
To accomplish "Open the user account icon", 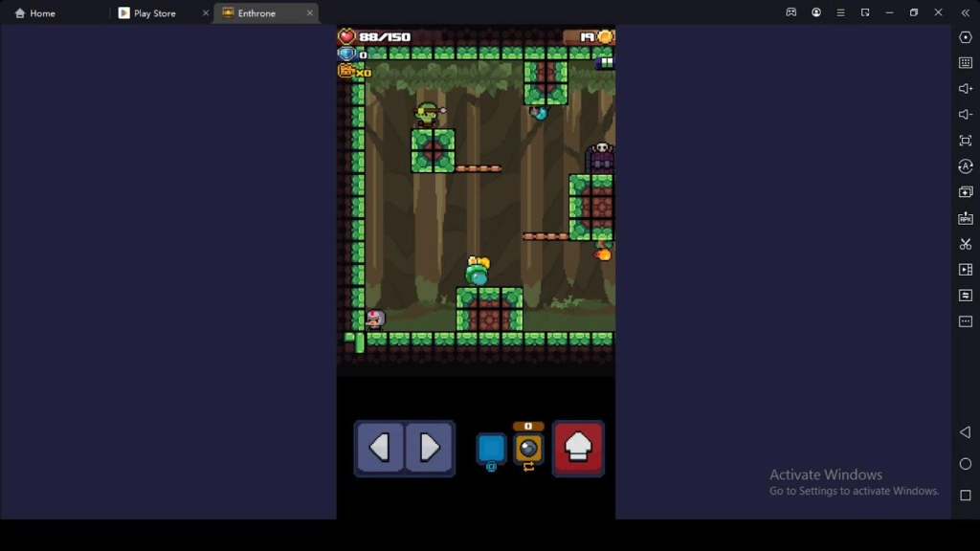I will [x=816, y=12].
